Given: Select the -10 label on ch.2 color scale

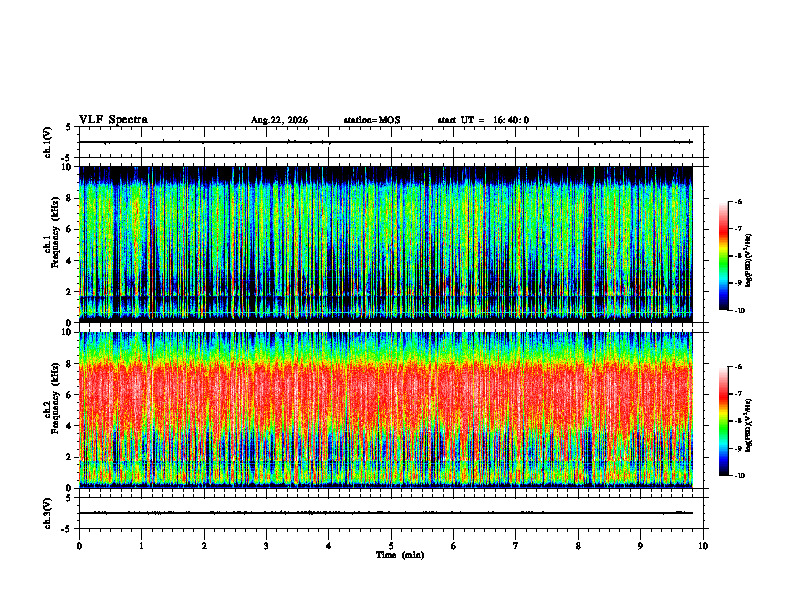Looking at the screenshot, I should [740, 476].
